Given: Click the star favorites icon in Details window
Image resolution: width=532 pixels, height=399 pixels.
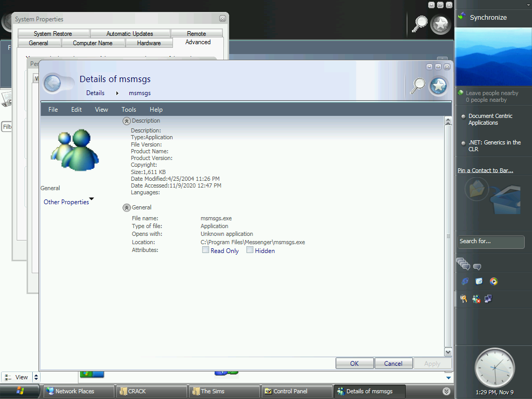Looking at the screenshot, I should click(438, 86).
